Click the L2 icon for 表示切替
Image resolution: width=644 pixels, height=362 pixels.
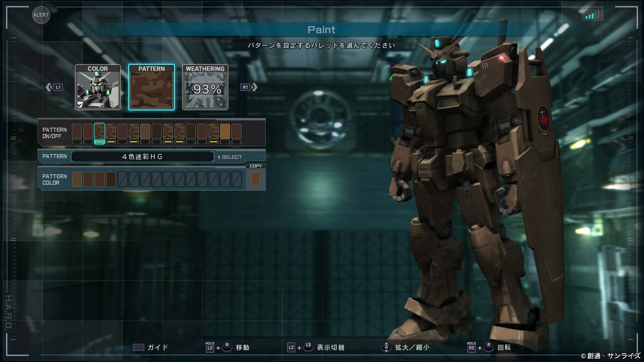pos(291,348)
